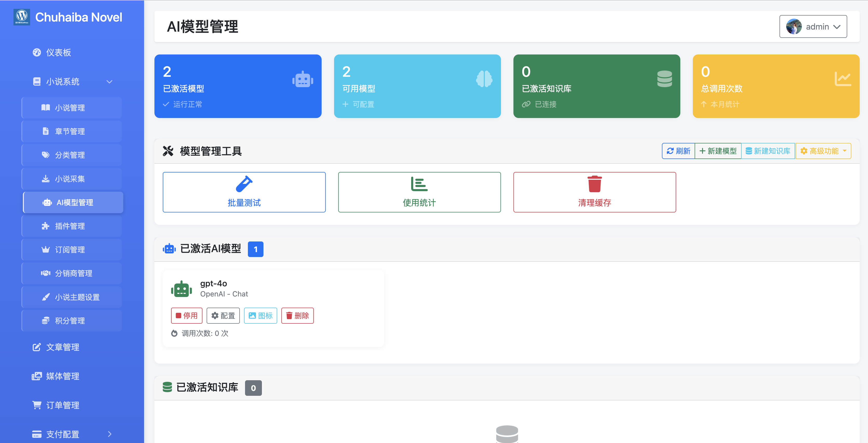Select AI模型管理 sidebar item
Viewport: 868px width, 443px height.
click(73, 202)
